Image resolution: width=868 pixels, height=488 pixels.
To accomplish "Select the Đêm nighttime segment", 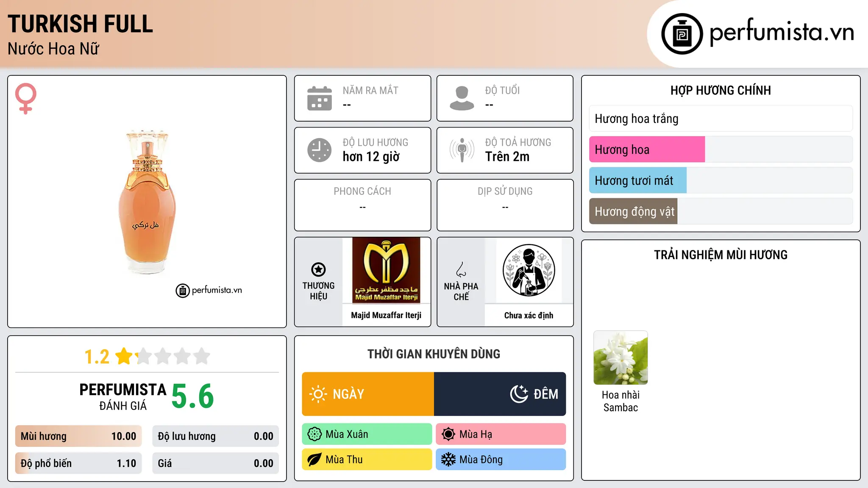I will click(500, 394).
